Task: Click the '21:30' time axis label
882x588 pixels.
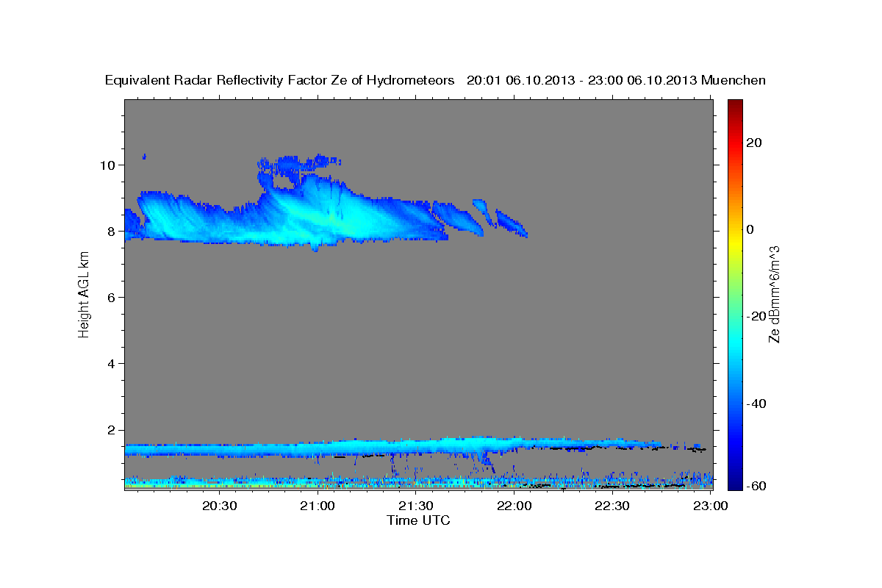Action: [417, 506]
